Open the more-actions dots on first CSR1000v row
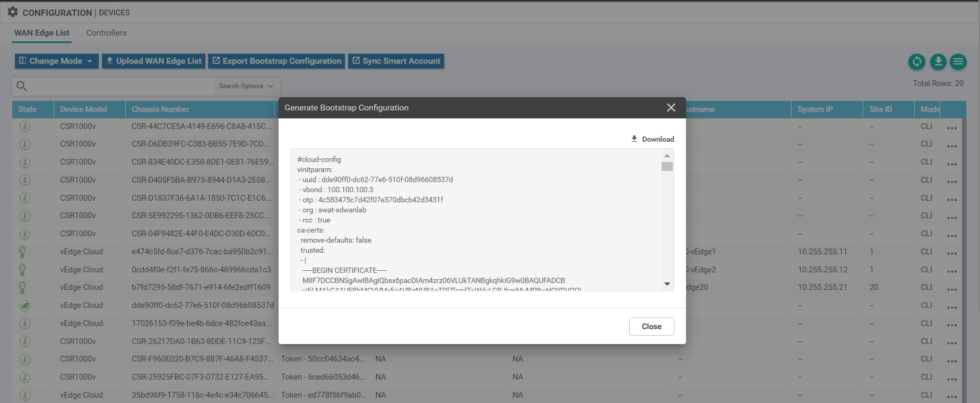The width and height of the screenshot is (980, 403). [952, 128]
